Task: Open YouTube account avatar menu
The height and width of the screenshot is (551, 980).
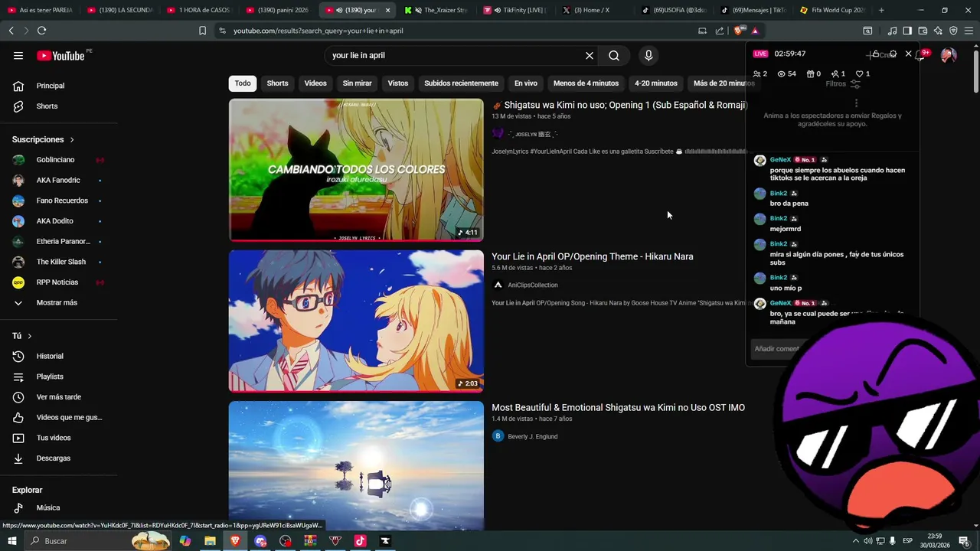Action: (948, 55)
